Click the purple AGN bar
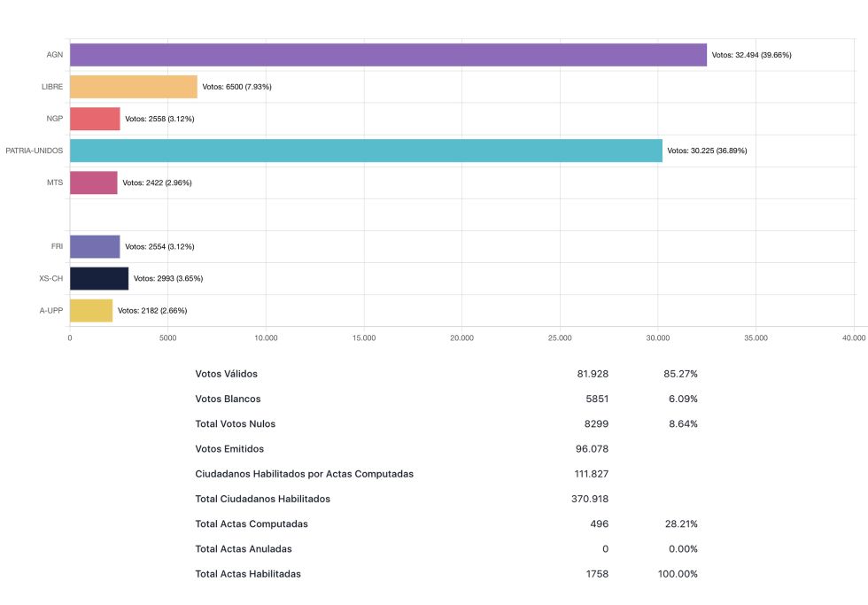 coord(388,55)
